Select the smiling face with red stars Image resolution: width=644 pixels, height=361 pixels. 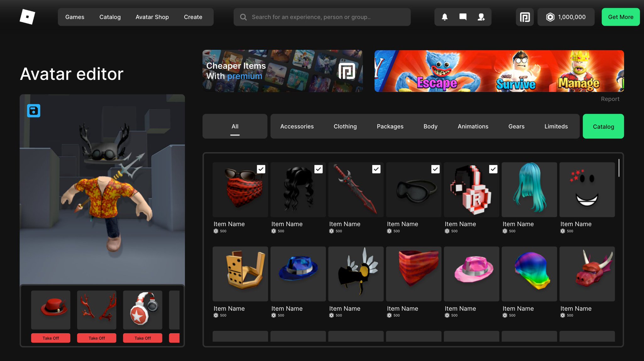[587, 190]
